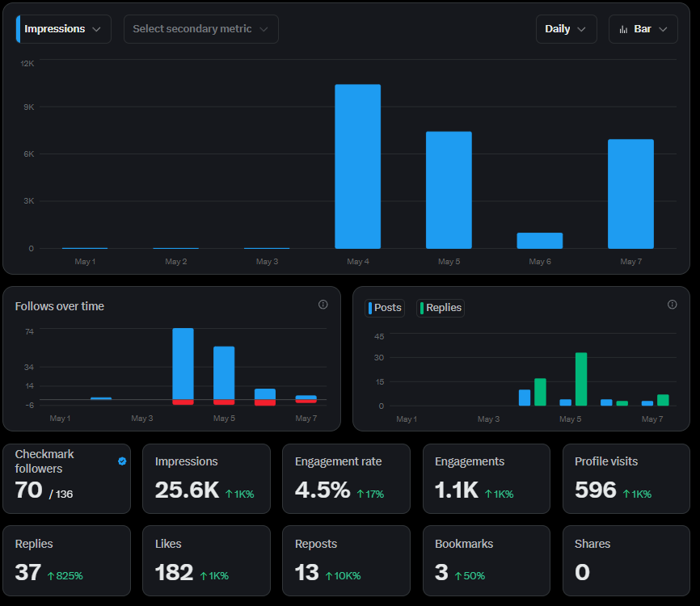Viewport: 700px width, 606px height.
Task: Select the Likes 182 card
Action: 206,561
